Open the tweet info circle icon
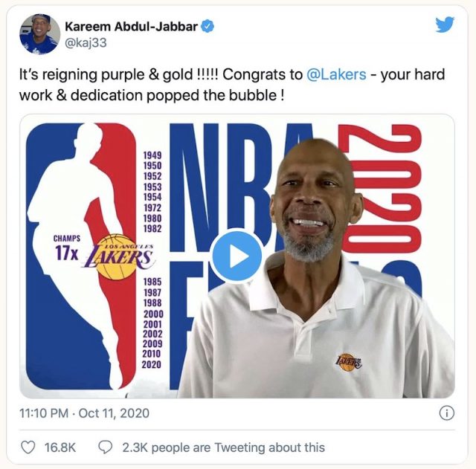 (447, 413)
